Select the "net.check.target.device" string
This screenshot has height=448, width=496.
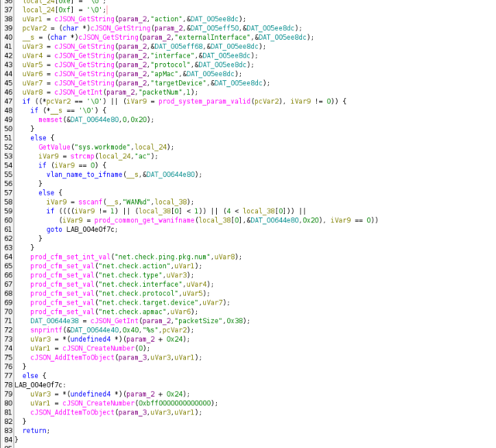148,303
